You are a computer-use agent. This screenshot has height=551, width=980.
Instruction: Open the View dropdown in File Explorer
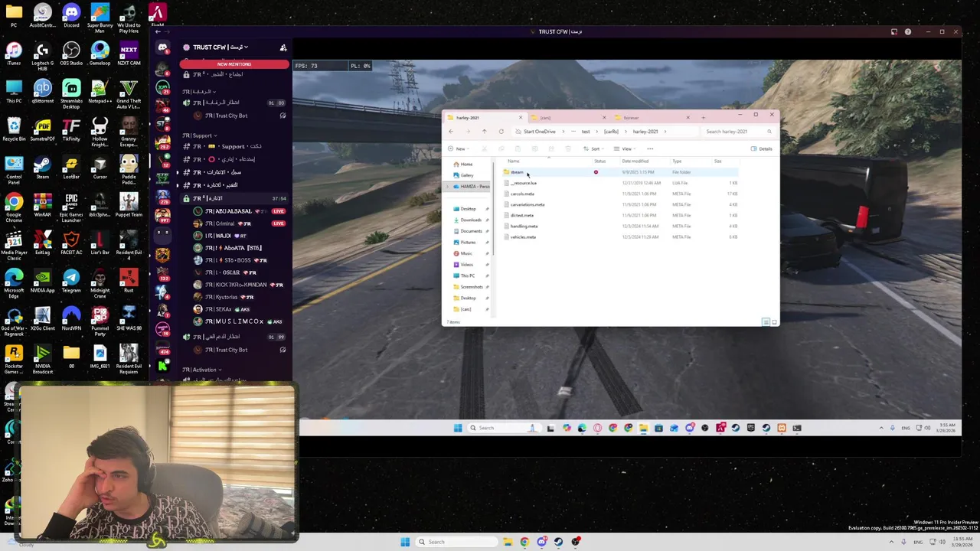tap(626, 148)
